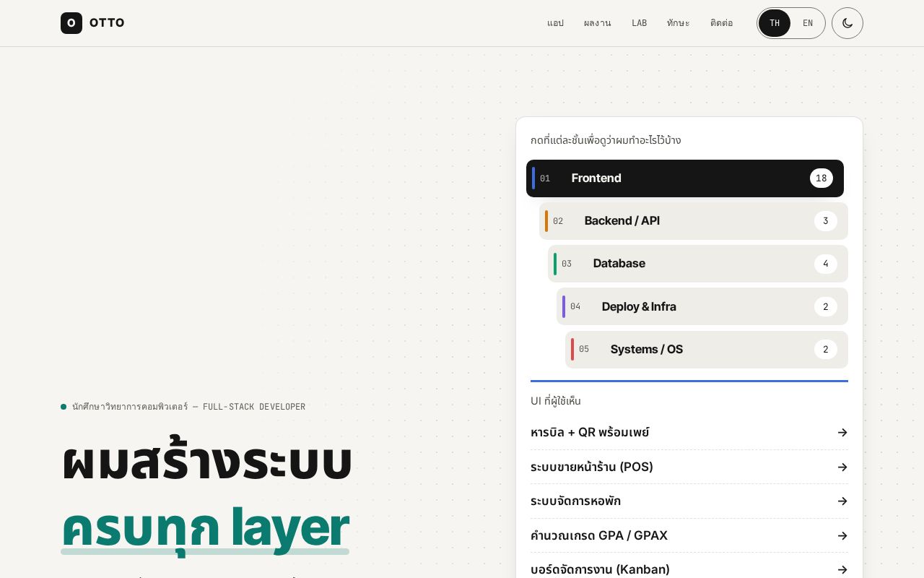
Task: Open the คำนวณเกรด GPA / GPAX project
Action: (689, 535)
